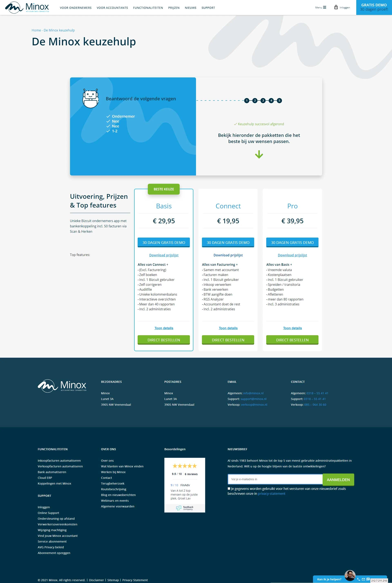Image resolution: width=392 pixels, height=583 pixels.
Task: Open the FUNCTIONALITEITEN menu item
Action: point(148,7)
